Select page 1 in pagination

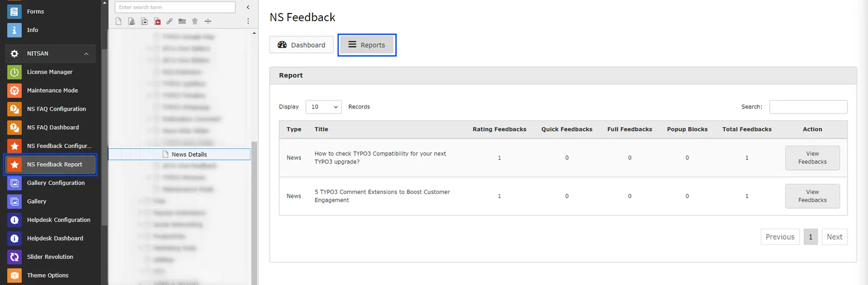tap(810, 237)
